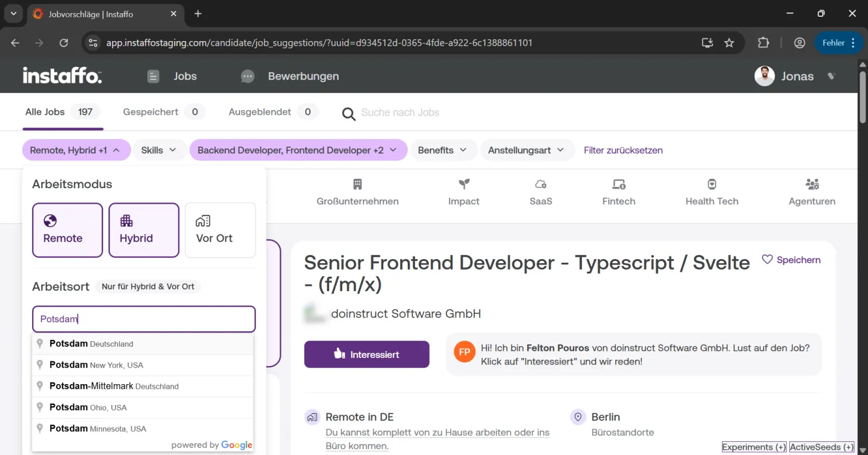868x455 pixels.
Task: Select the Fintech category
Action: tap(619, 192)
